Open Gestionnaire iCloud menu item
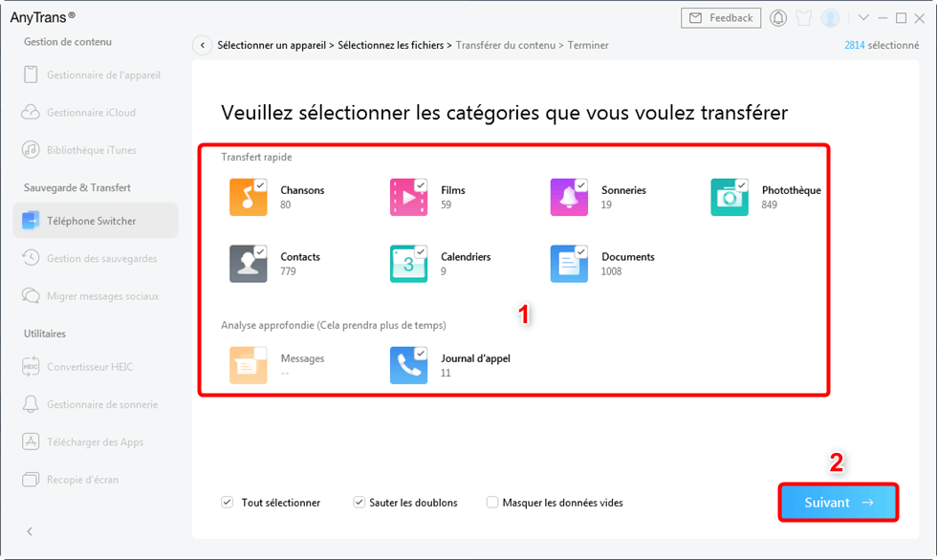 [96, 112]
